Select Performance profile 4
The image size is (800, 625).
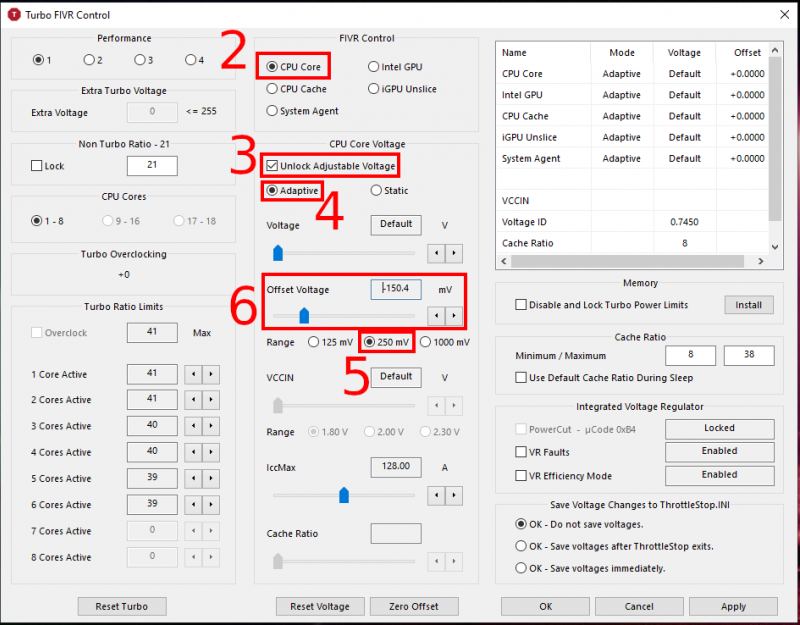194,60
